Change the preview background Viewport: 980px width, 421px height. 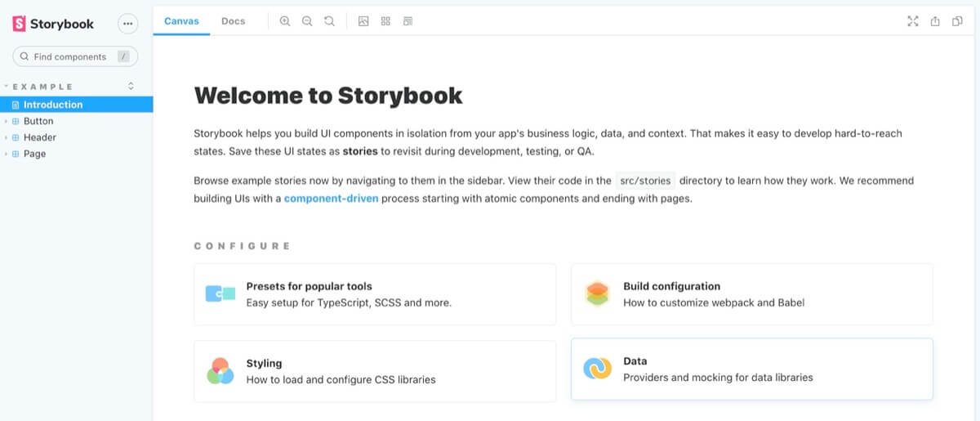pos(363,21)
